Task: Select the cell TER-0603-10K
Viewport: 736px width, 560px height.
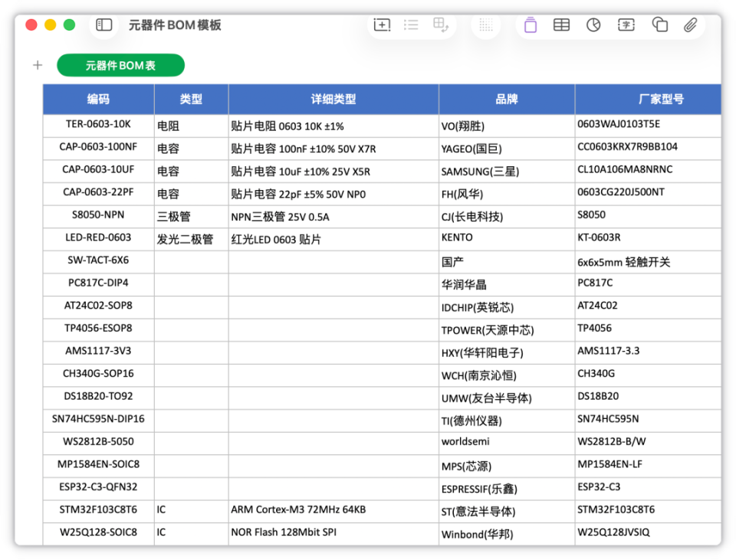Action: click(x=99, y=126)
